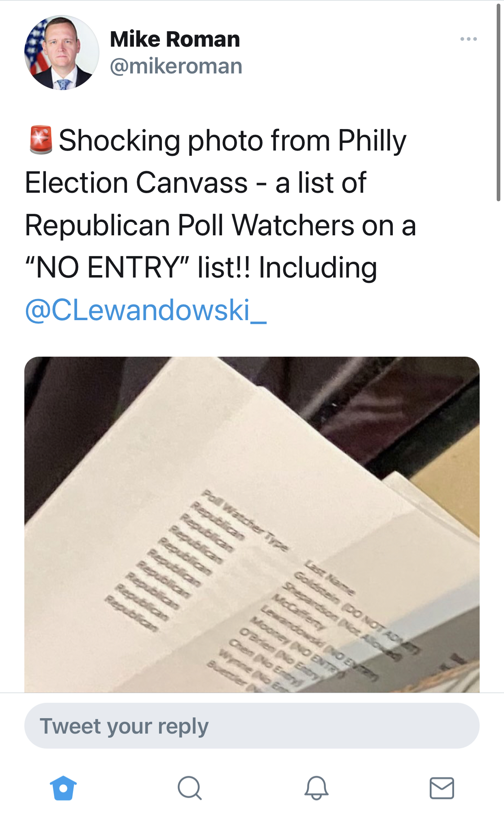Click the "NO ENTRY" phrase in tweet text
Screen dimensions: 504x818
(108, 268)
